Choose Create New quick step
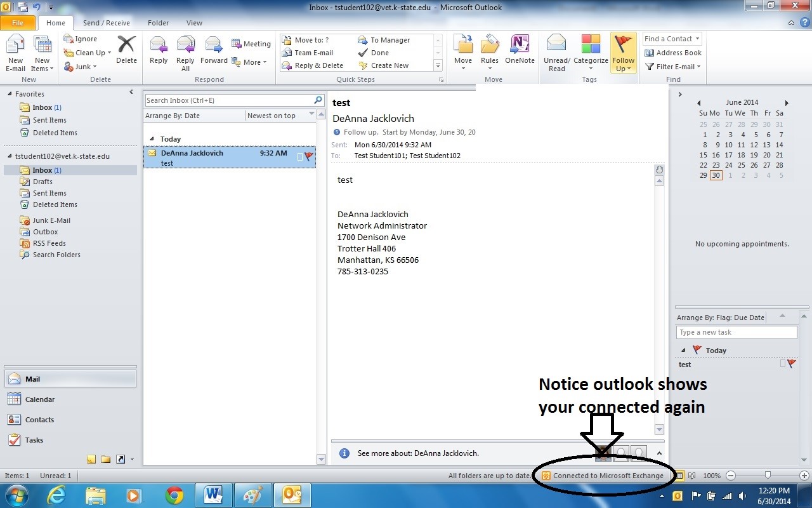Image resolution: width=812 pixels, height=508 pixels. pyautogui.click(x=384, y=65)
